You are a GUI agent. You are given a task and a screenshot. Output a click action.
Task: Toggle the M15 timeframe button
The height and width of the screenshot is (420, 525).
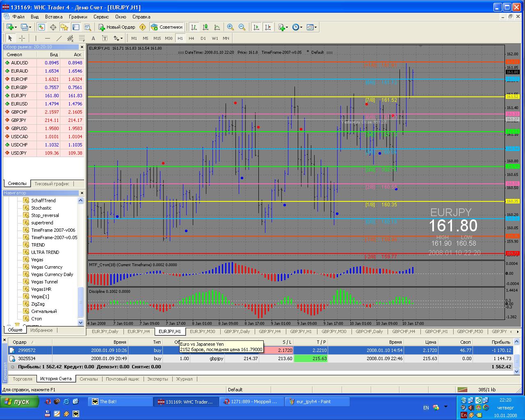click(157, 38)
